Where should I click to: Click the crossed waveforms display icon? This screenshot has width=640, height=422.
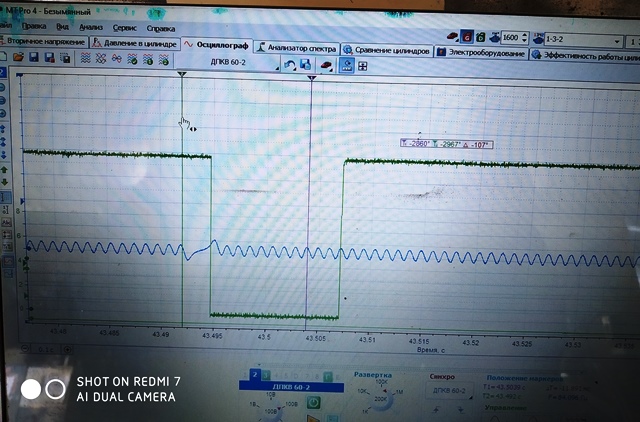[x=101, y=59]
